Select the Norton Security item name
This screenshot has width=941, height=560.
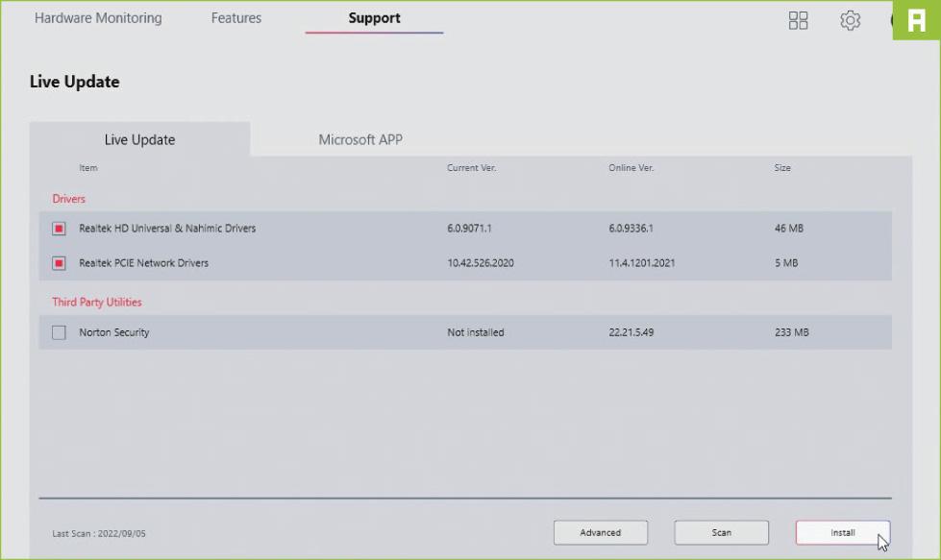point(114,332)
